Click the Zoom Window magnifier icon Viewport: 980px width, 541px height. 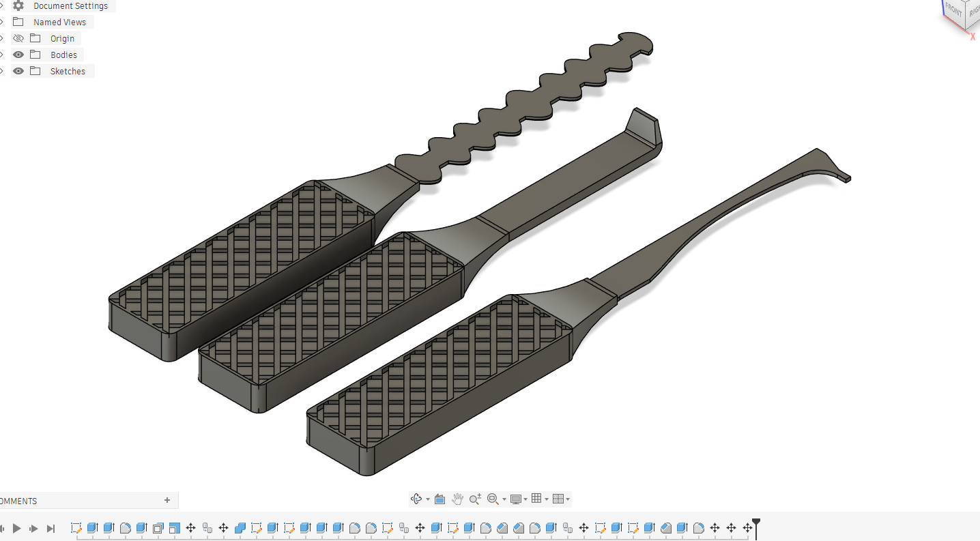tap(493, 499)
